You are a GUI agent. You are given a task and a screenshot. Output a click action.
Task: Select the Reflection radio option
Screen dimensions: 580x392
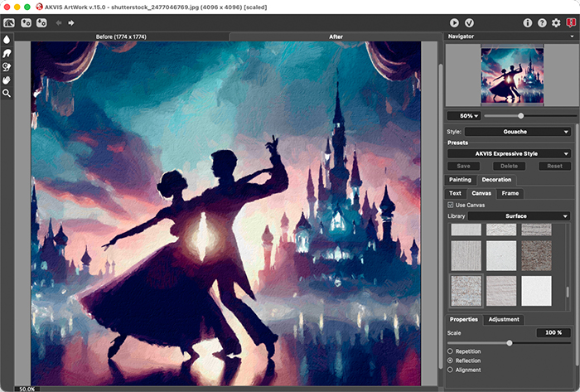click(x=450, y=361)
